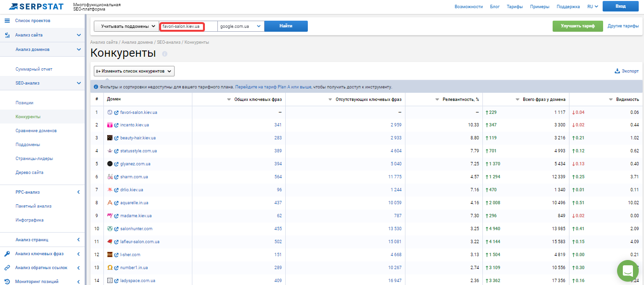Open the Учитывать поддомены dropdown
The height and width of the screenshot is (285, 644).
point(127,26)
